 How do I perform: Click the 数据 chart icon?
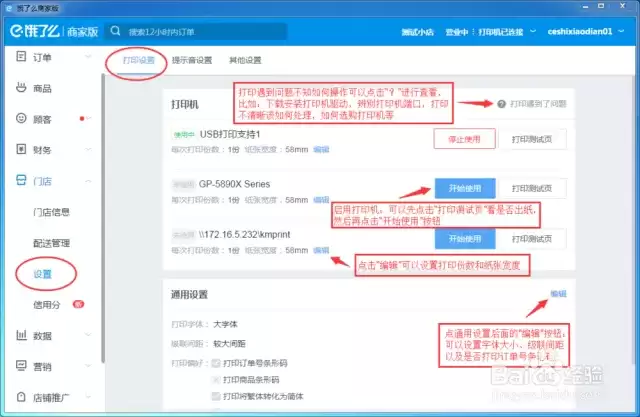(x=21, y=335)
